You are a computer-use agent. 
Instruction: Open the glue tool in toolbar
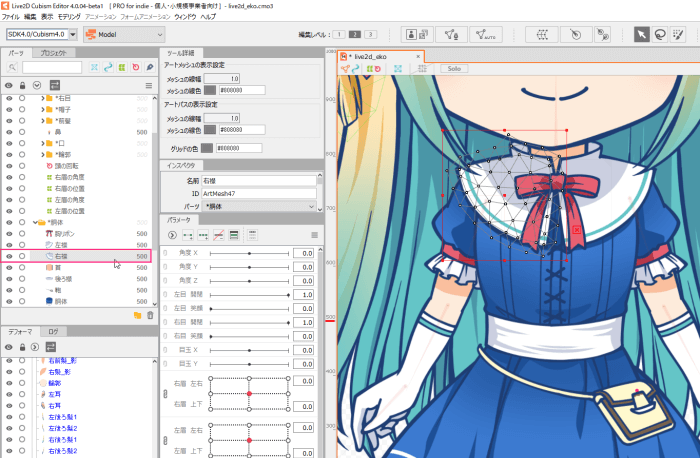click(x=603, y=34)
